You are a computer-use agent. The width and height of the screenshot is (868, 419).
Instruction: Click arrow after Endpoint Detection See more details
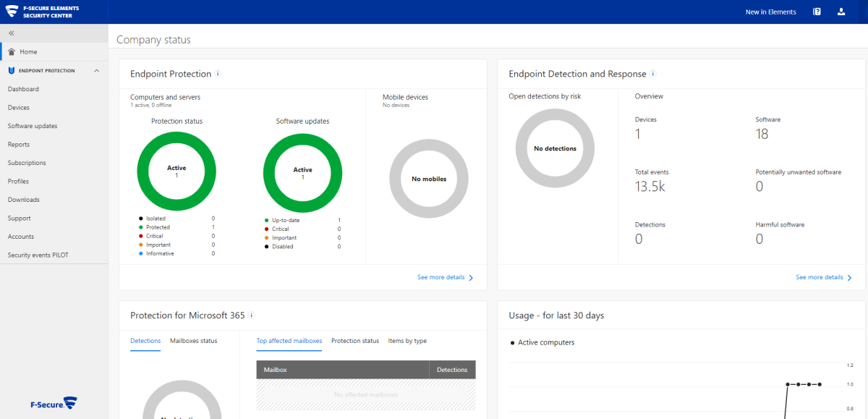(x=850, y=277)
